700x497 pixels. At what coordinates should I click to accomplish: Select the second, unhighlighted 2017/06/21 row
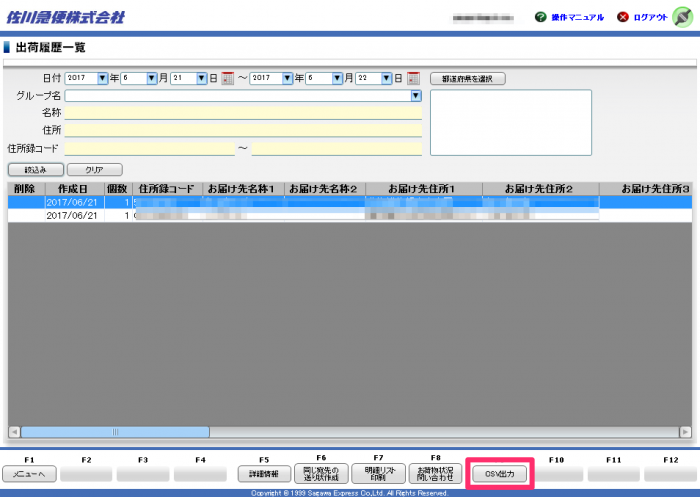pos(350,216)
